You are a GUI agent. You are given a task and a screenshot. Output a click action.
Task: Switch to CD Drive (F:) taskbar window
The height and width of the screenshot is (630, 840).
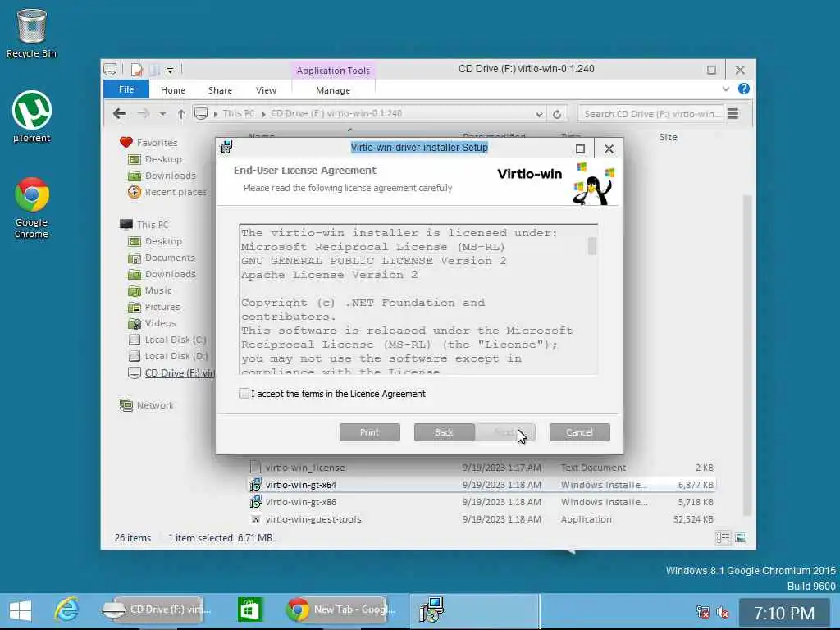[157, 609]
